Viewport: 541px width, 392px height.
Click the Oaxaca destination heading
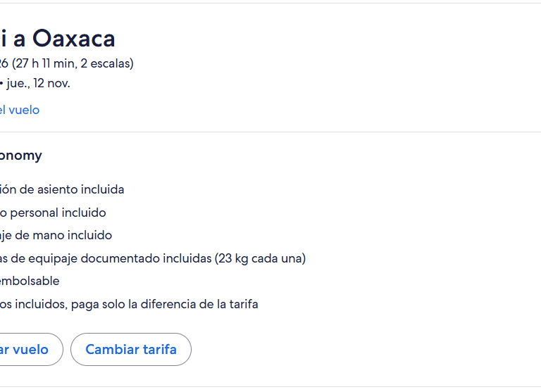tap(73, 38)
